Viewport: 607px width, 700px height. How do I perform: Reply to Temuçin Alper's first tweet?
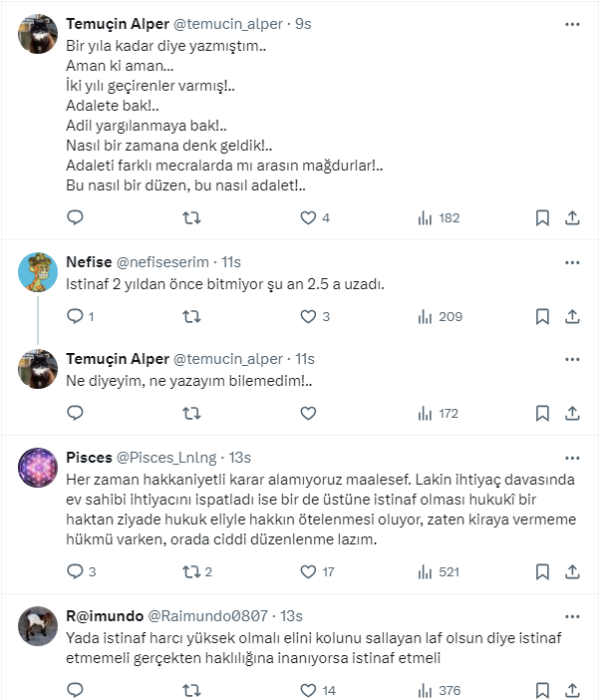click(75, 217)
